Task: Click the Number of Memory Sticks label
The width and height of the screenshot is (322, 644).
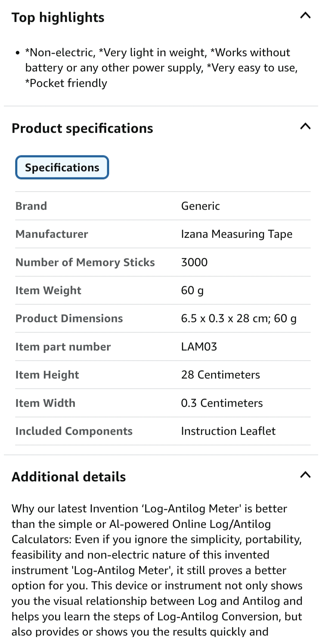Action: point(85,262)
